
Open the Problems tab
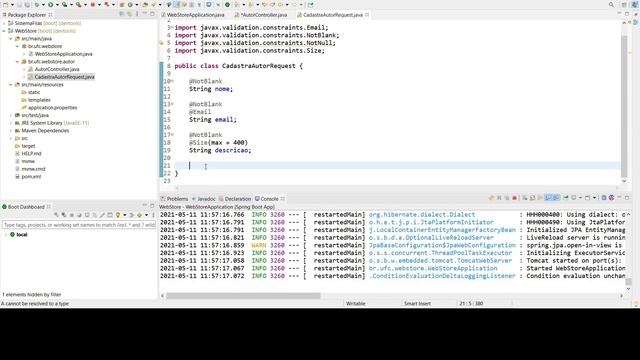(x=174, y=199)
